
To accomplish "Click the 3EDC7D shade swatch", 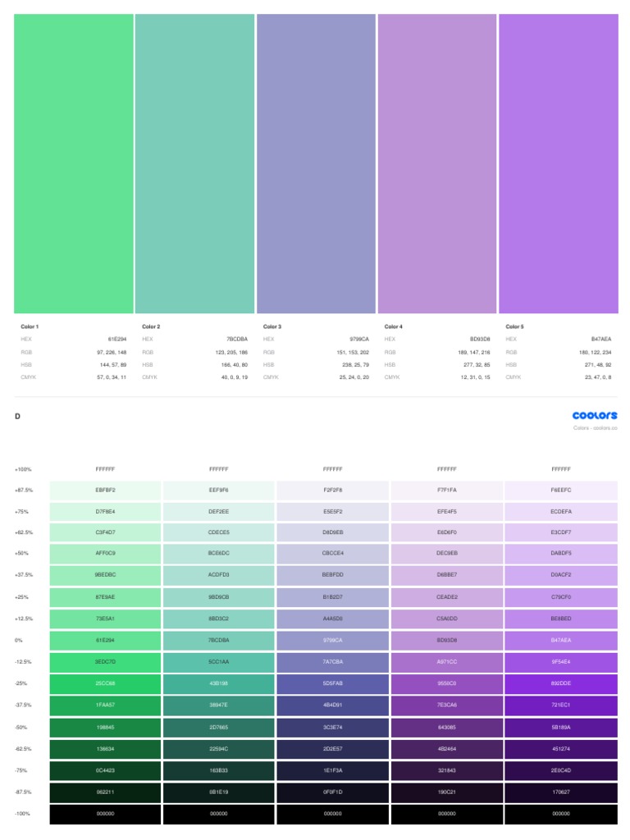I will pos(106,662).
